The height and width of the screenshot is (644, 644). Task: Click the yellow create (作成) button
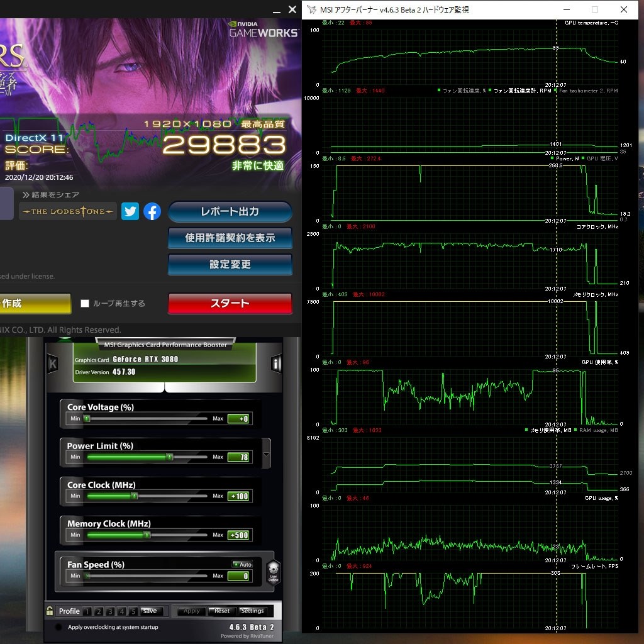pyautogui.click(x=35, y=304)
